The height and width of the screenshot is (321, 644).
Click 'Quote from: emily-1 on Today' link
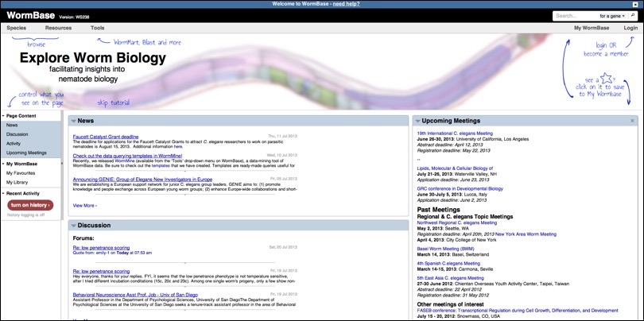pos(112,253)
